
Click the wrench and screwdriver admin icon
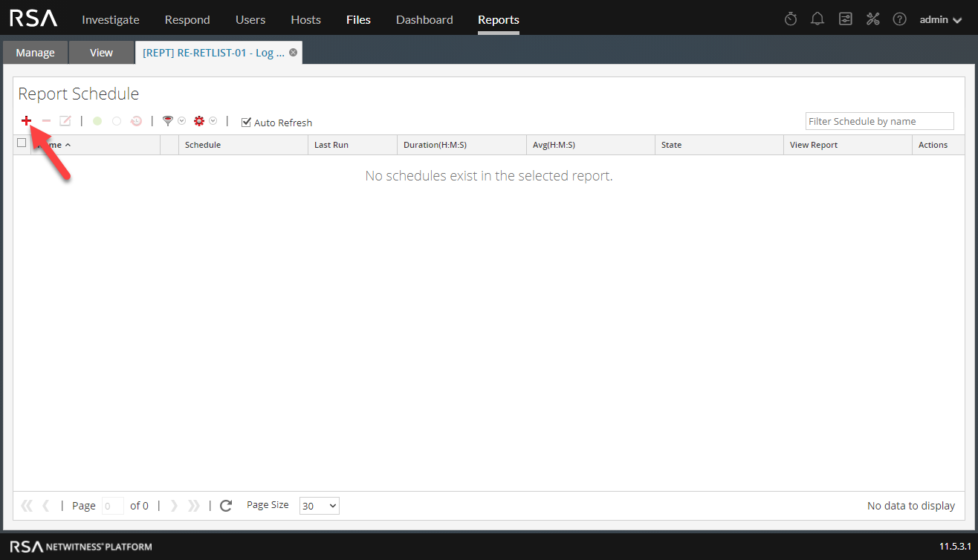pyautogui.click(x=873, y=19)
